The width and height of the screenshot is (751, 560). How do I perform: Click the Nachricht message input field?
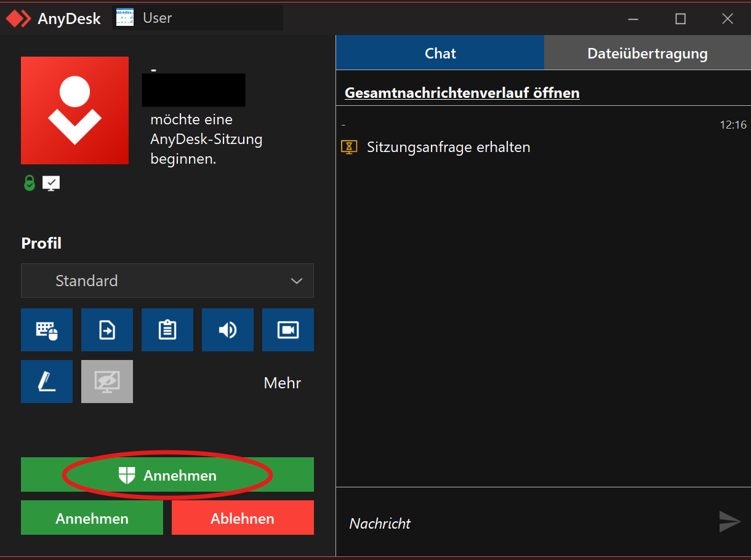coord(523,523)
